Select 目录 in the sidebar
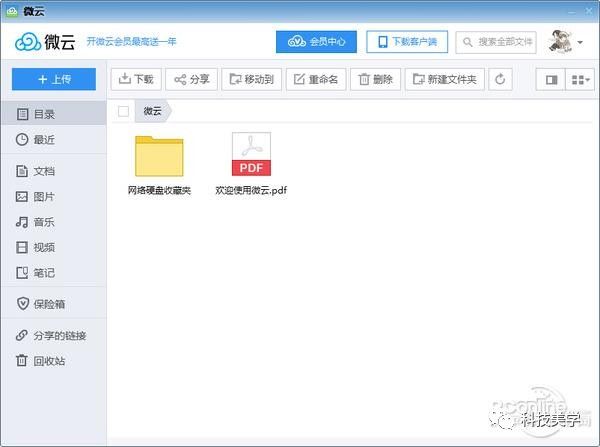 click(54, 113)
